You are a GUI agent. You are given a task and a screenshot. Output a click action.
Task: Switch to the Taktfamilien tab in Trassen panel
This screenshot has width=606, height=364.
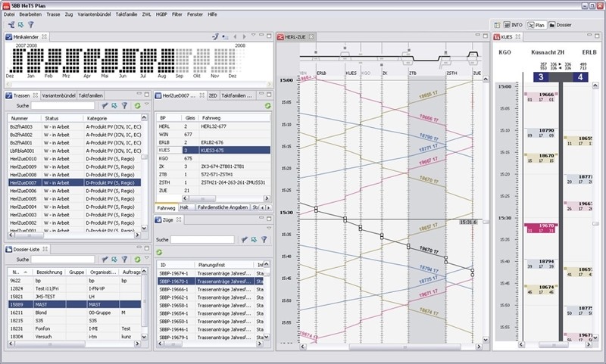[x=91, y=96]
